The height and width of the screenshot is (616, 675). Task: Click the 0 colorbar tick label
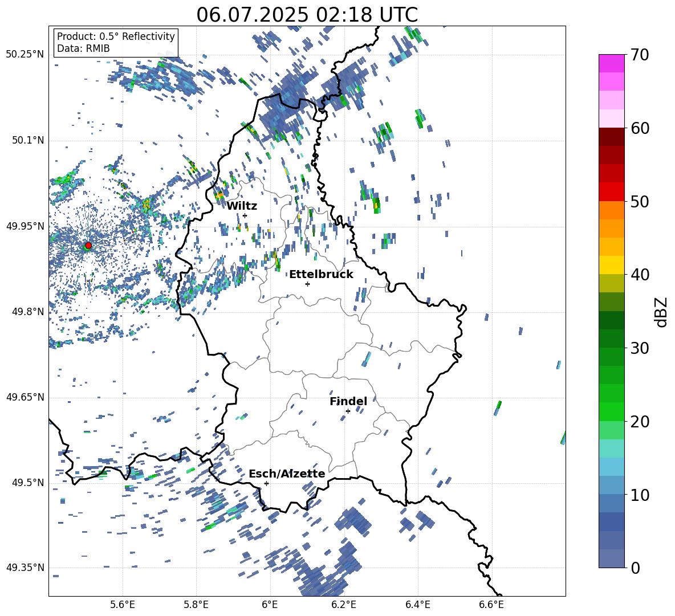636,568
